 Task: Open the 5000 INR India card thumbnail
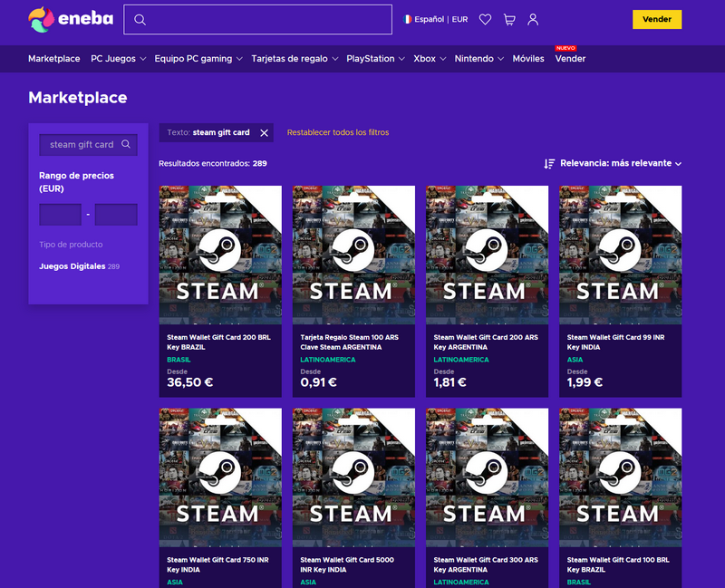pyautogui.click(x=353, y=477)
